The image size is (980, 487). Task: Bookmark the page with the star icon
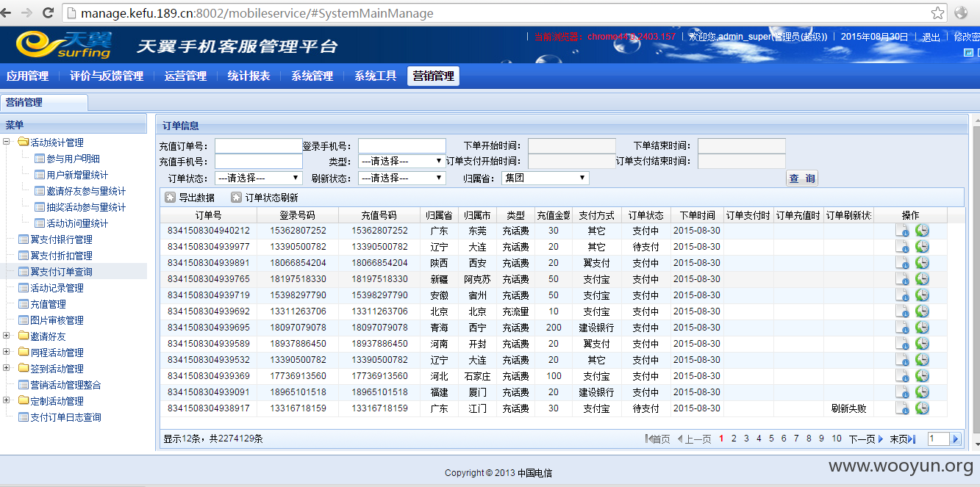937,13
